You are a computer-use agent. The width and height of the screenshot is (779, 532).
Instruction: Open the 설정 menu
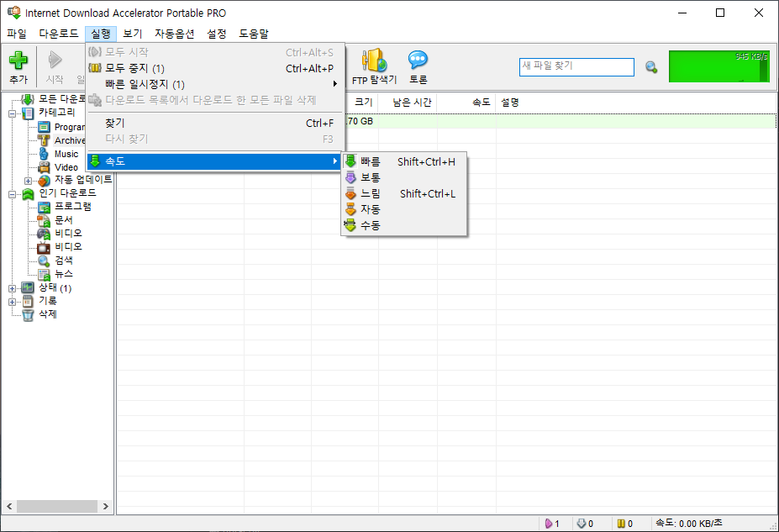coord(217,34)
